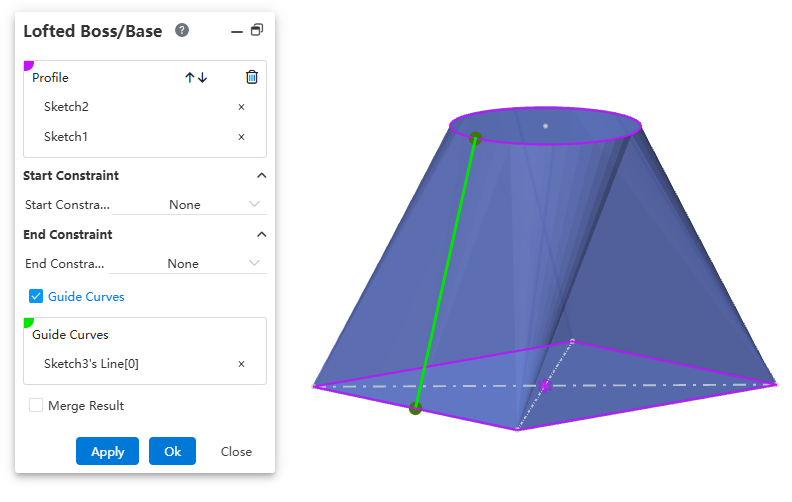
Task: Pop out the Lofted Boss/Base dialog window
Action: click(257, 30)
